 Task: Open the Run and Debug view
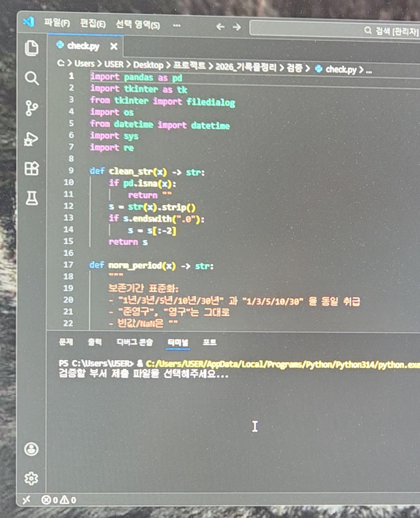[31, 139]
